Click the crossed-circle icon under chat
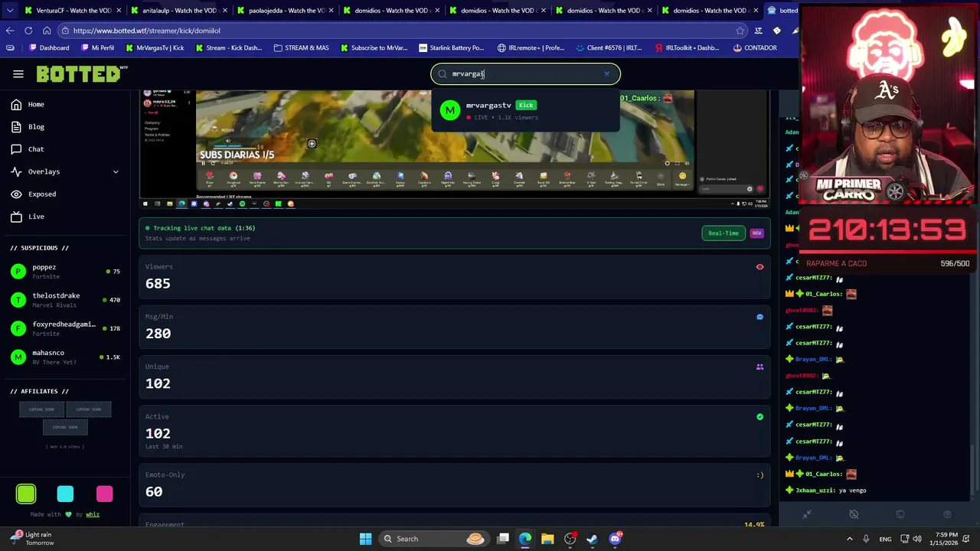The height and width of the screenshot is (551, 980). 854,514
